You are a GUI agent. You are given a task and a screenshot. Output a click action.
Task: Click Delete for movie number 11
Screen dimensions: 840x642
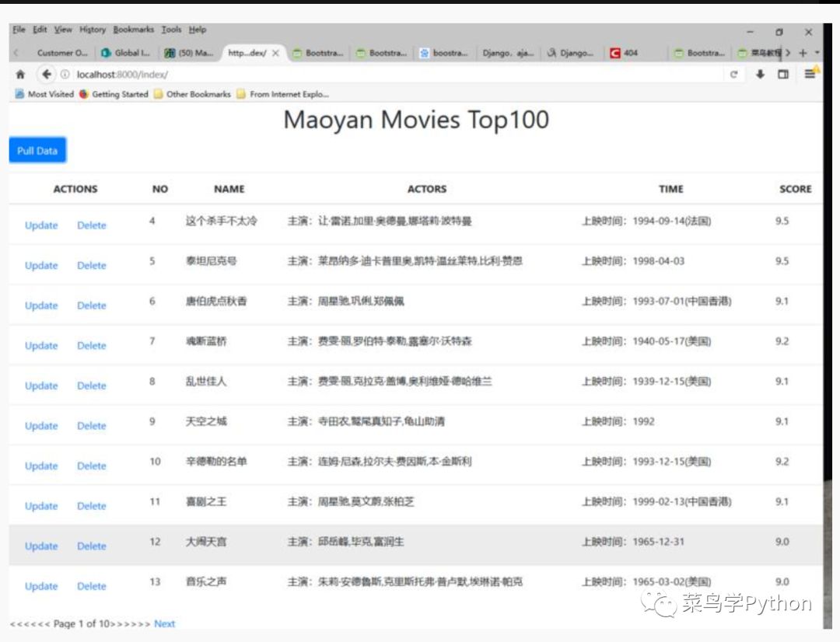92,507
